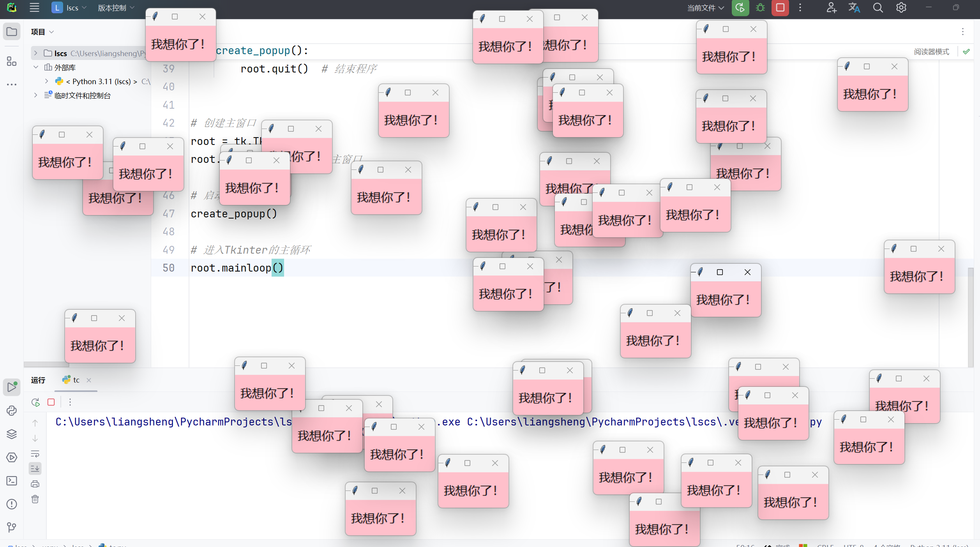Click the translate language icon
The image size is (980, 547).
(x=854, y=8)
